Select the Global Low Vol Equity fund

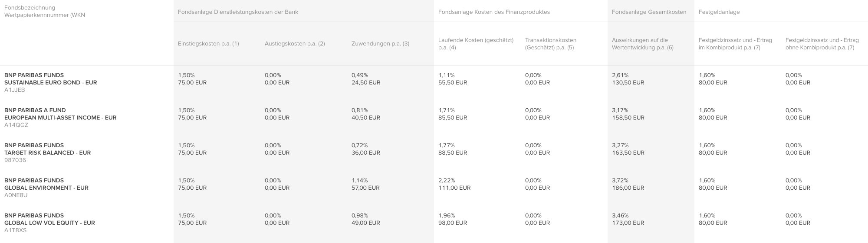pos(49,219)
